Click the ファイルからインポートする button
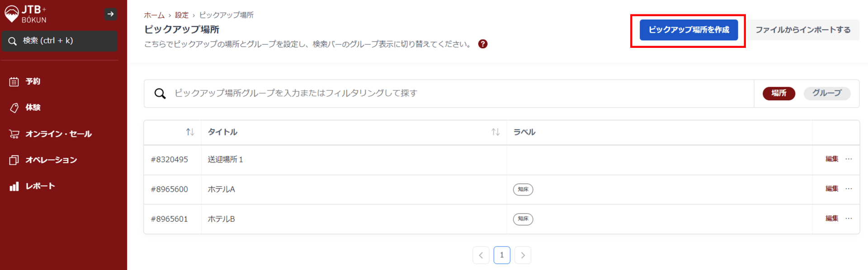Viewport: 868px width, 270px height. 802,30
